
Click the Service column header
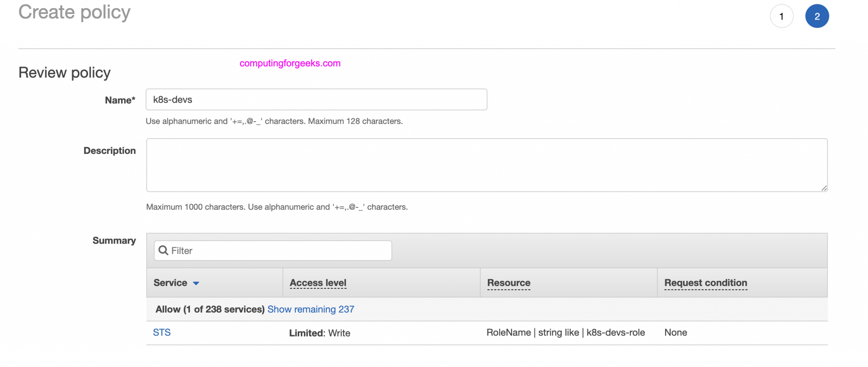pos(170,283)
